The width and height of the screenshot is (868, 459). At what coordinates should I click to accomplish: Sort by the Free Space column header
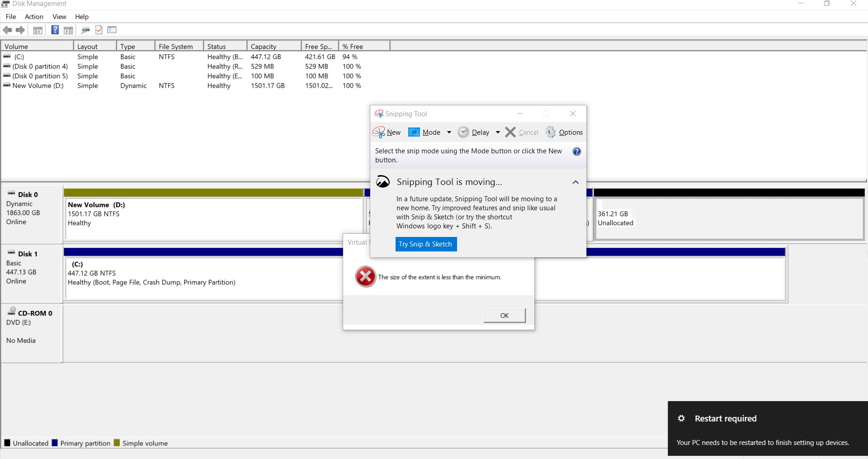(x=320, y=46)
